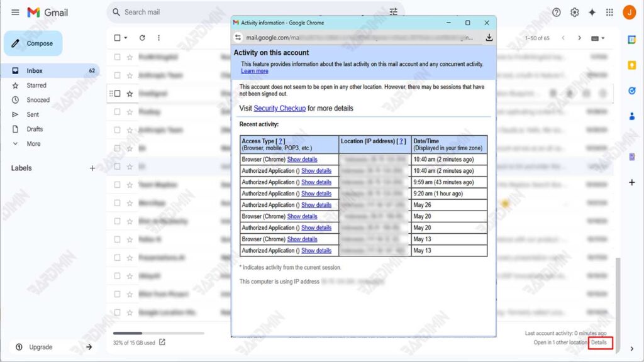Click the Gmail logo

(48, 13)
